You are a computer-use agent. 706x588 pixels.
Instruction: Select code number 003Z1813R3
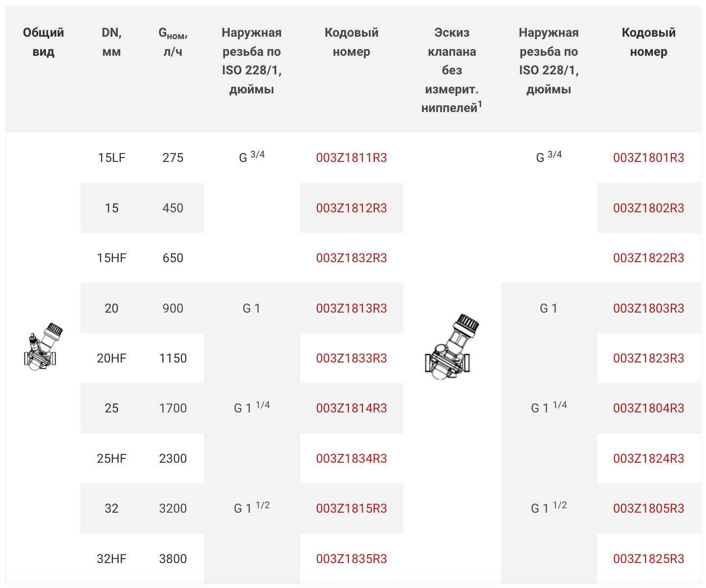(x=352, y=309)
